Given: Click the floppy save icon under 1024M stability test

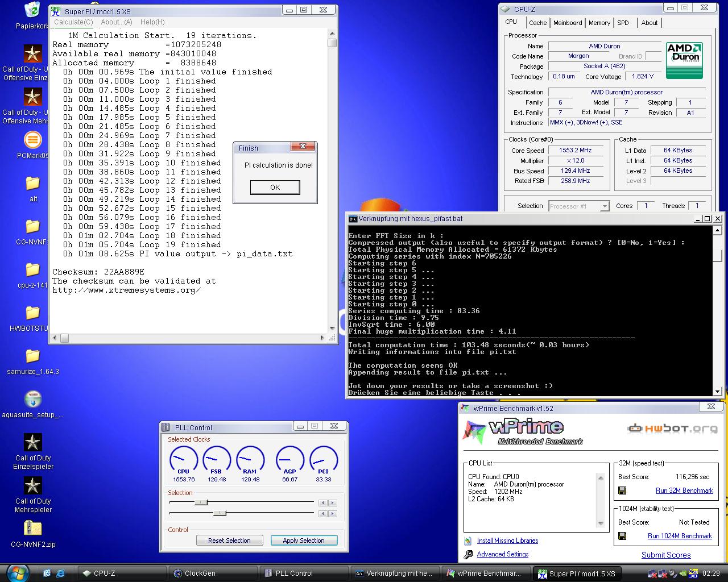Looking at the screenshot, I should point(622,536).
